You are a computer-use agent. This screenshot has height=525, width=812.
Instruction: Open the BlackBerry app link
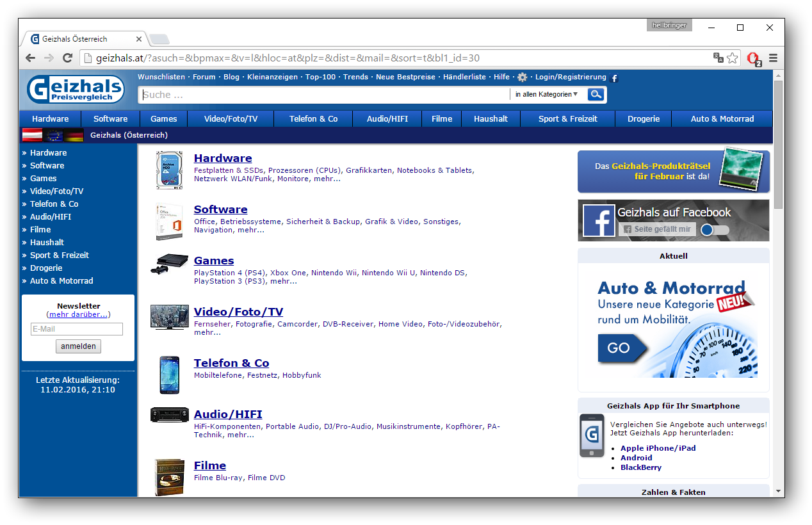click(x=641, y=467)
